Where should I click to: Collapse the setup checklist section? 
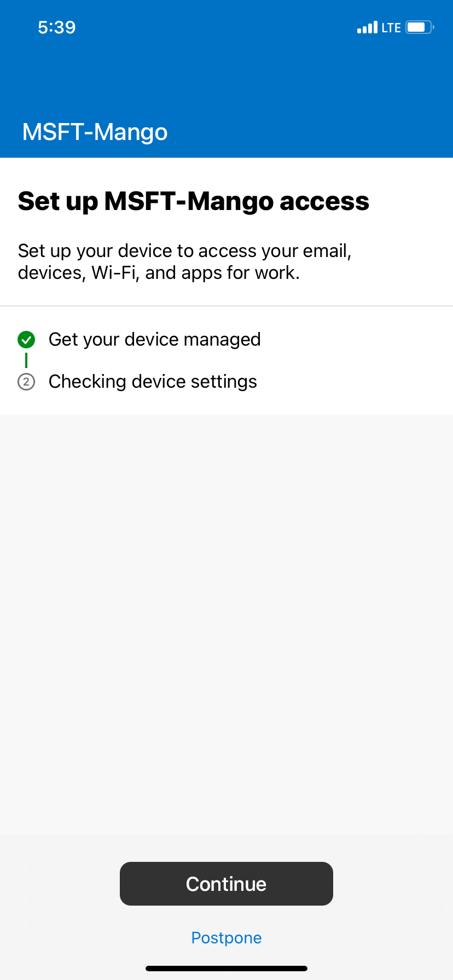[226, 360]
